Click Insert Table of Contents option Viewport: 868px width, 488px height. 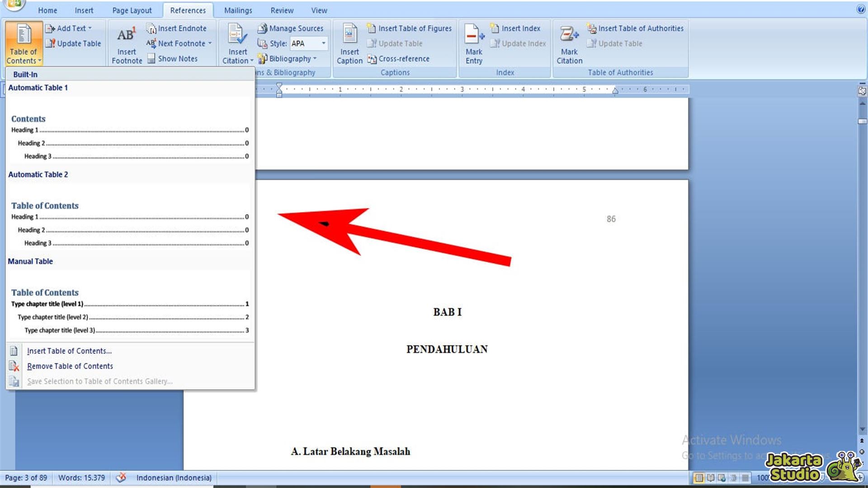pyautogui.click(x=69, y=351)
